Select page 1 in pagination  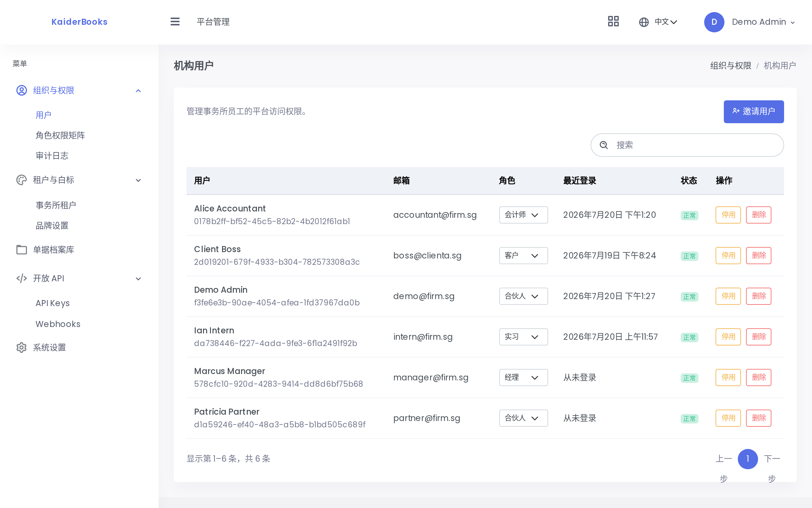coord(748,459)
